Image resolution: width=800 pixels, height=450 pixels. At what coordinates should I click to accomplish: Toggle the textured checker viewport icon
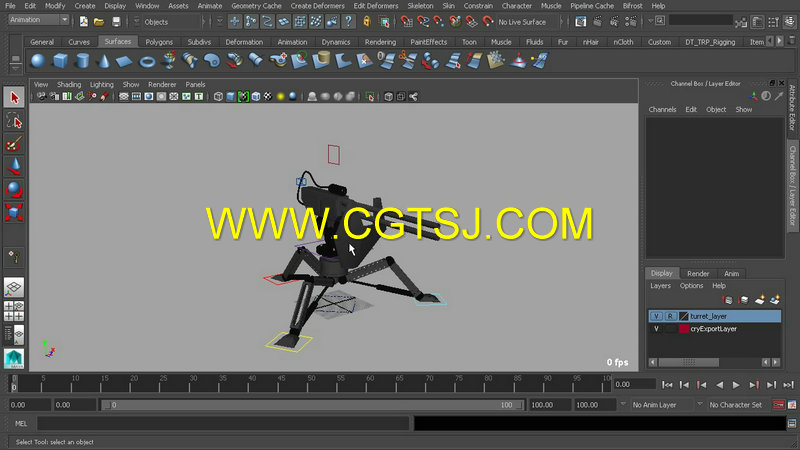tap(268, 96)
